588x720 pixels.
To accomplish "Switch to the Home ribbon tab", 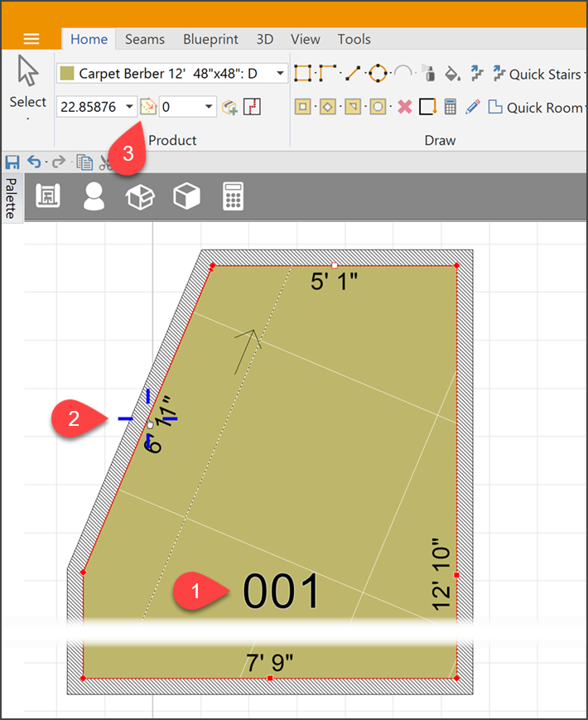I will (x=89, y=39).
